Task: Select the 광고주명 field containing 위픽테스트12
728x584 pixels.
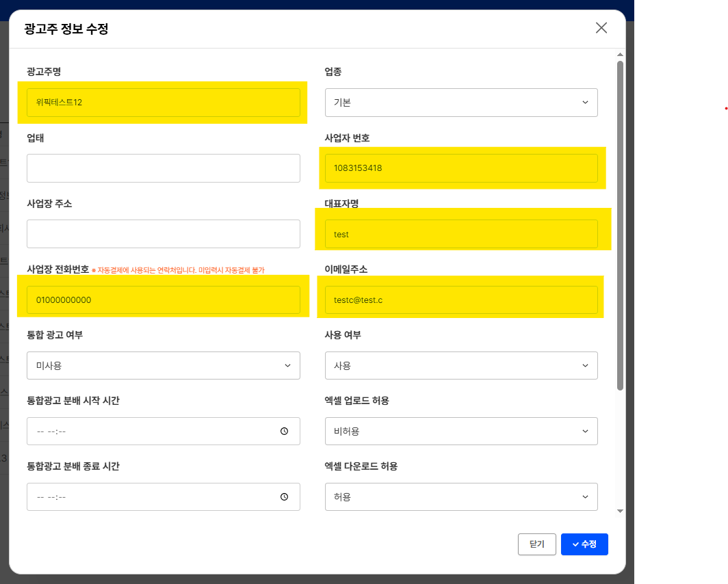Action: pos(163,102)
